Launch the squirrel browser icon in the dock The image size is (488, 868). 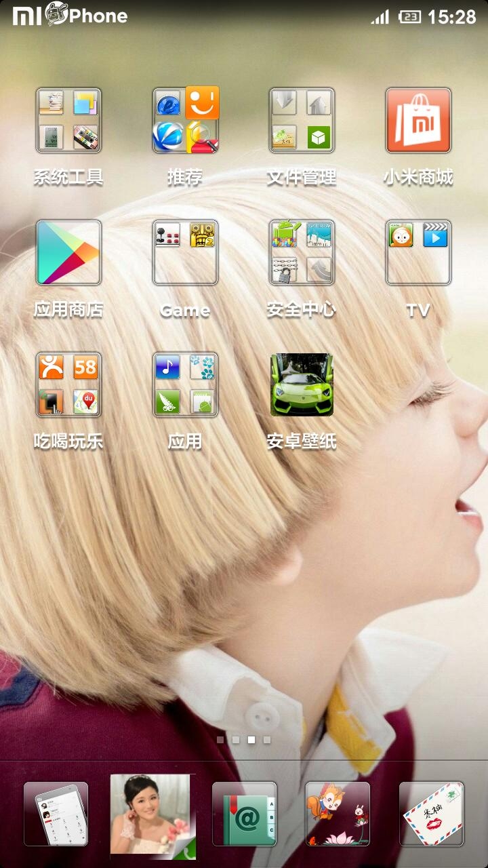tap(338, 814)
